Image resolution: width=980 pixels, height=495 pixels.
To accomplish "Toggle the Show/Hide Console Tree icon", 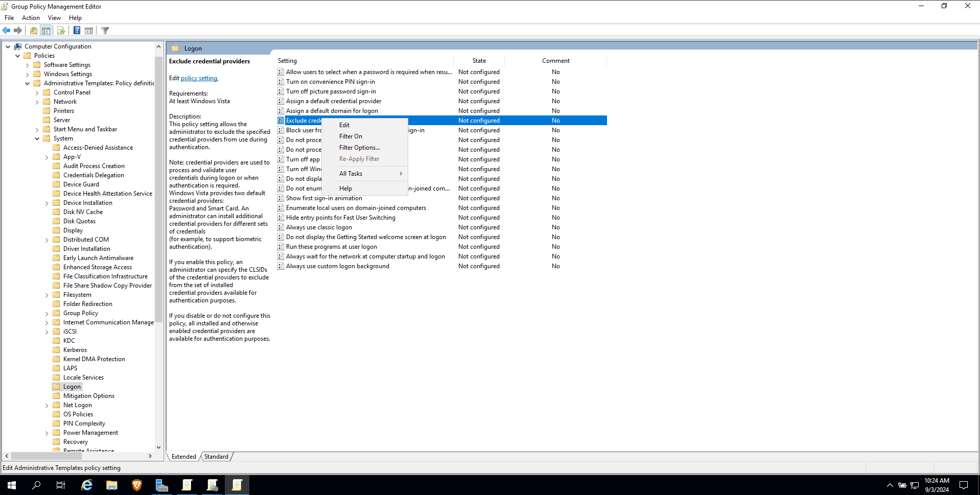I will tap(46, 30).
